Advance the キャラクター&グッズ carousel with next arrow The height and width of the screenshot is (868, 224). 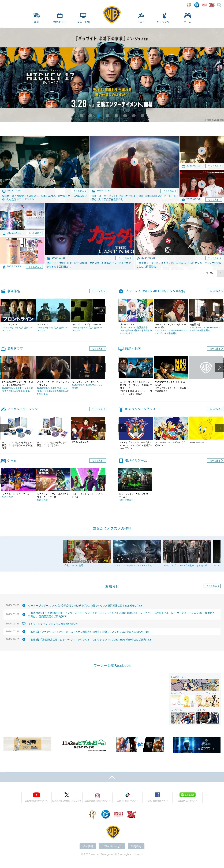pyautogui.click(x=219, y=428)
